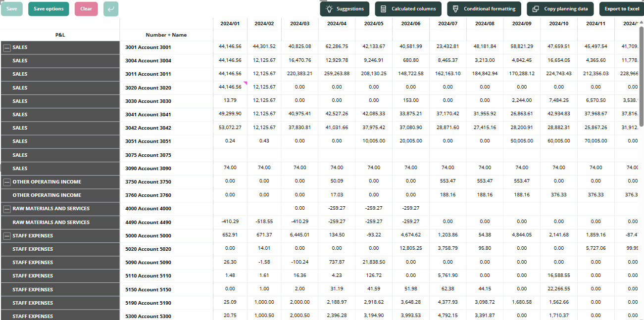
Task: Click the Number + Name column header
Action: click(166, 35)
